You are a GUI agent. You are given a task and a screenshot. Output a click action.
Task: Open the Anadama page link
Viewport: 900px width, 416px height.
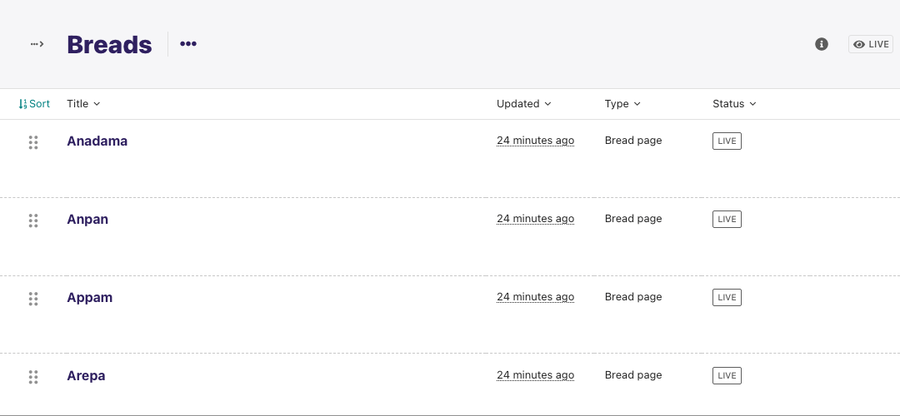point(97,141)
